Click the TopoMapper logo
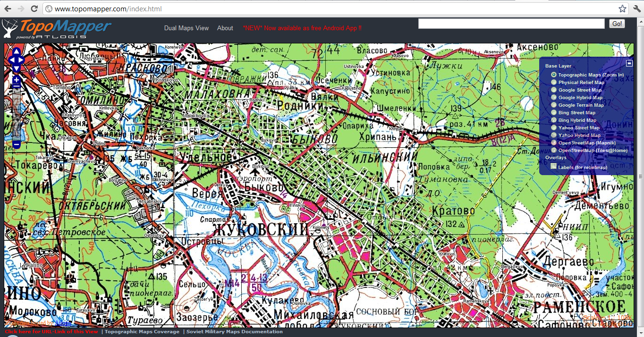Image resolution: width=644 pixels, height=337 pixels. click(57, 29)
